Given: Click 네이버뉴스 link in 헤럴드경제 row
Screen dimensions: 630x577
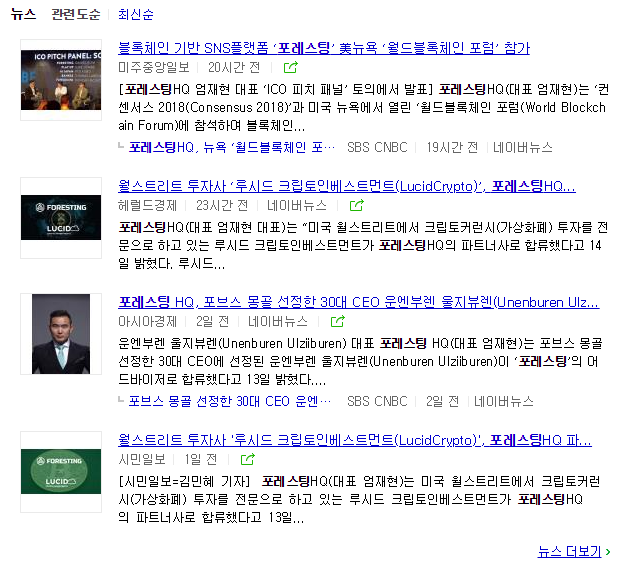Looking at the screenshot, I should [297, 205].
